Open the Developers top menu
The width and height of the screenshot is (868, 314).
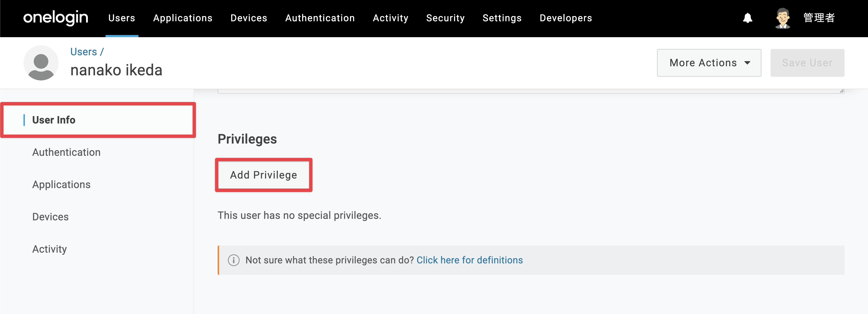[565, 18]
